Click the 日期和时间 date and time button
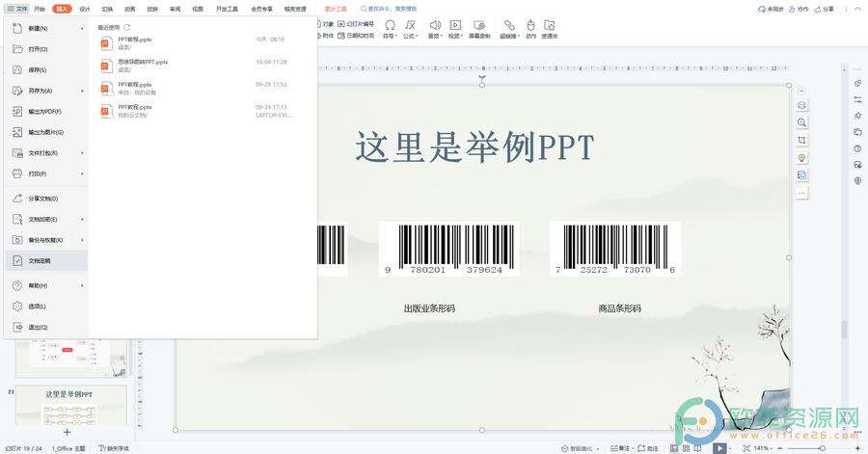The width and height of the screenshot is (868, 454). tap(356, 36)
